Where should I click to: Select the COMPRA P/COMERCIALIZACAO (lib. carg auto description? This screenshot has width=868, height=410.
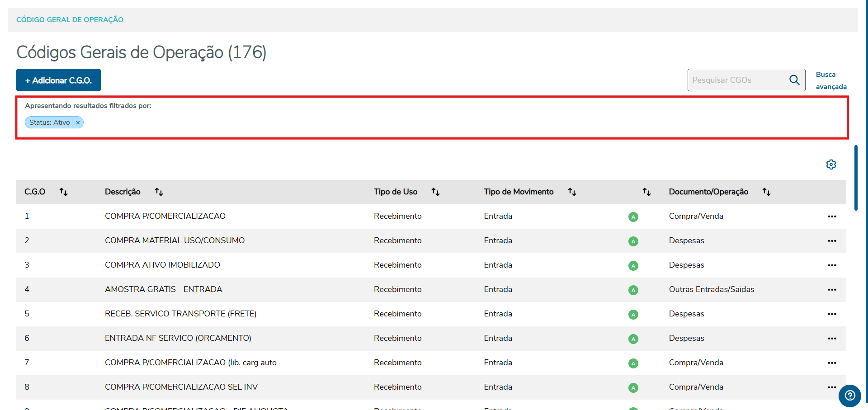(190, 363)
